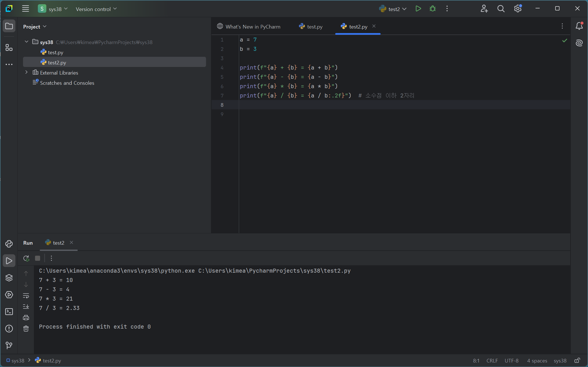Clear all console output with trash icon

pyautogui.click(x=26, y=329)
